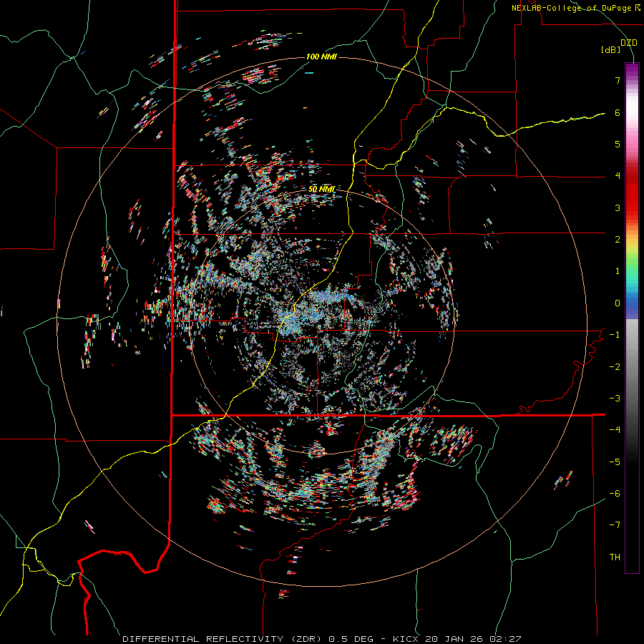Click the "4" value on the color scale

[618, 176]
